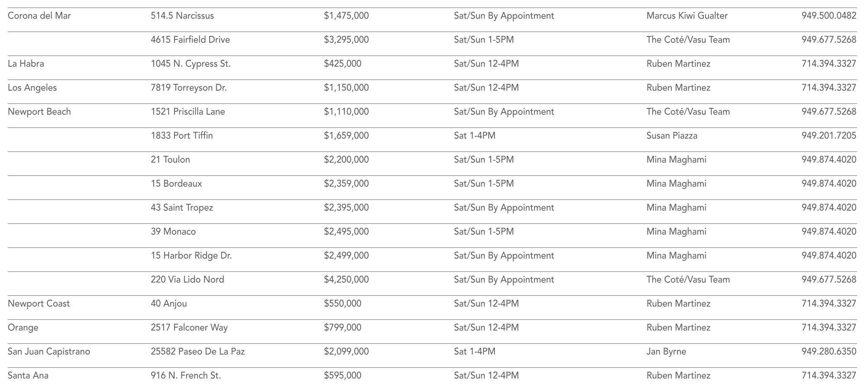
Task: Open the 2517 Falconer Way listing
Action: [x=189, y=328]
